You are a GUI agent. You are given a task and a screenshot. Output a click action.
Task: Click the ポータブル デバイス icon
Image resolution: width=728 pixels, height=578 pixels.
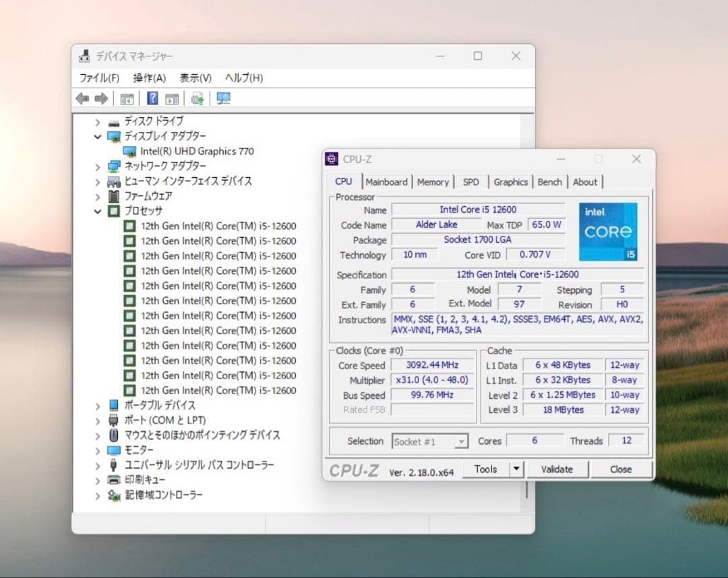114,406
